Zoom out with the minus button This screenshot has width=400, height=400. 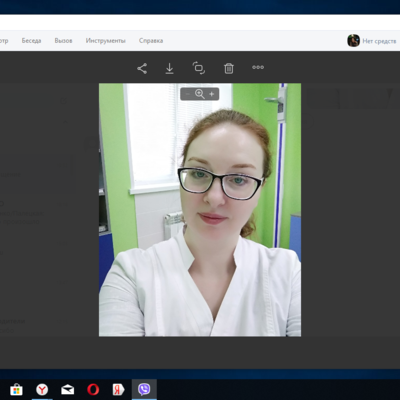tap(187, 94)
